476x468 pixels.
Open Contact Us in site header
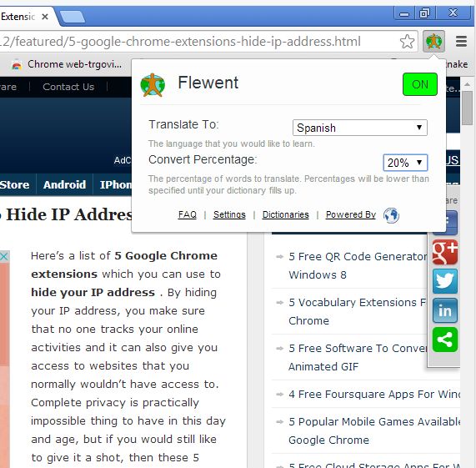68,87
